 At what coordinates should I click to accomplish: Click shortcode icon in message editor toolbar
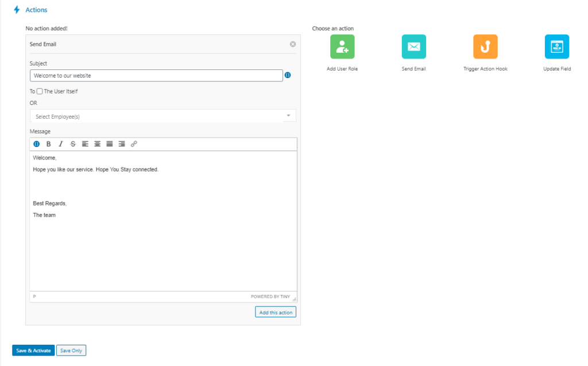point(37,144)
